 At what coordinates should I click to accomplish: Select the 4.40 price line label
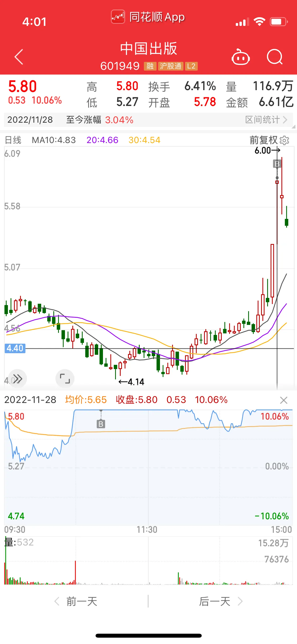(x=15, y=348)
